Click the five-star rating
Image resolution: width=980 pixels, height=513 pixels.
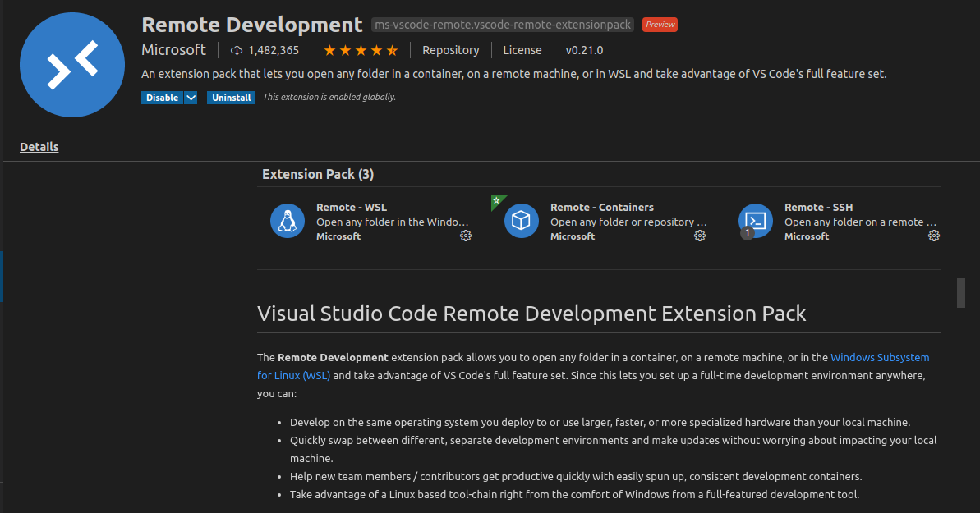[x=361, y=51]
